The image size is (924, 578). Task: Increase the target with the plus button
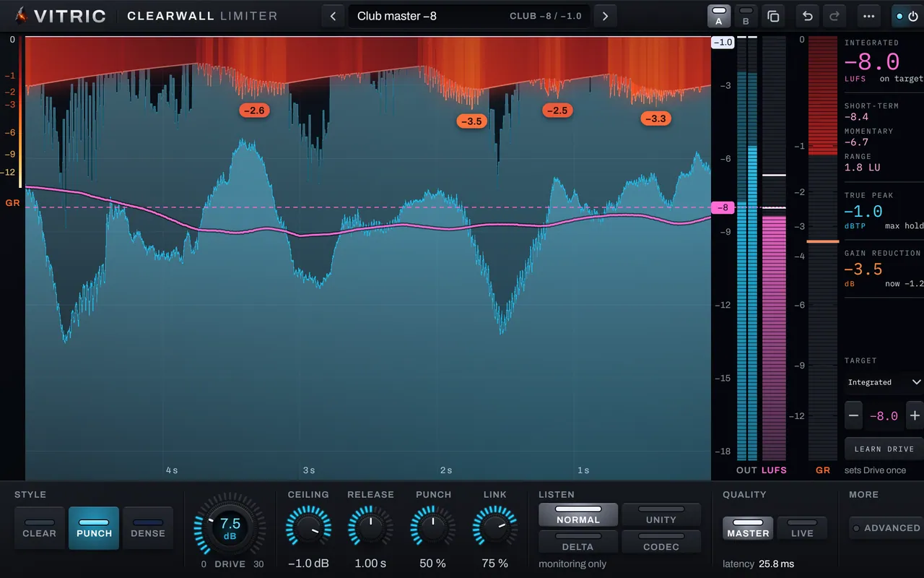click(915, 415)
